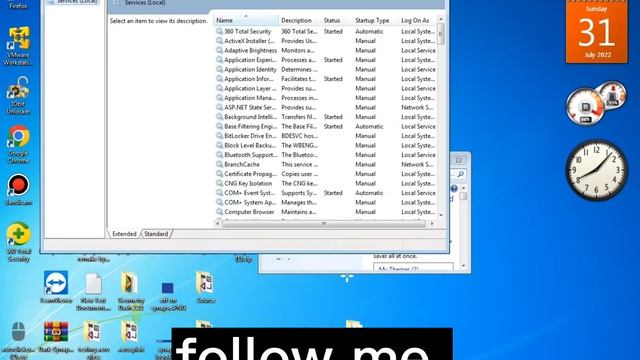Close the background window behind Services
Viewport: 640px width, 360px height.
pos(459,160)
